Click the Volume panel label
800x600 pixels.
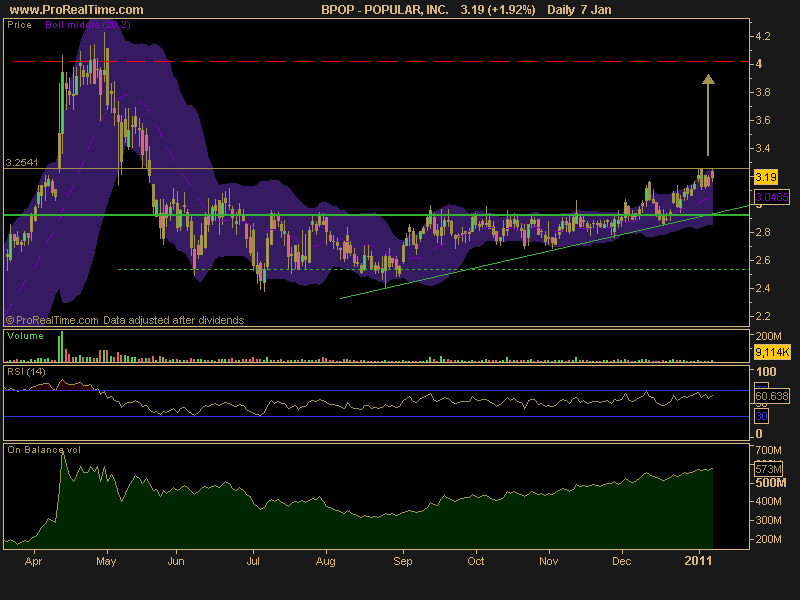(x=25, y=336)
